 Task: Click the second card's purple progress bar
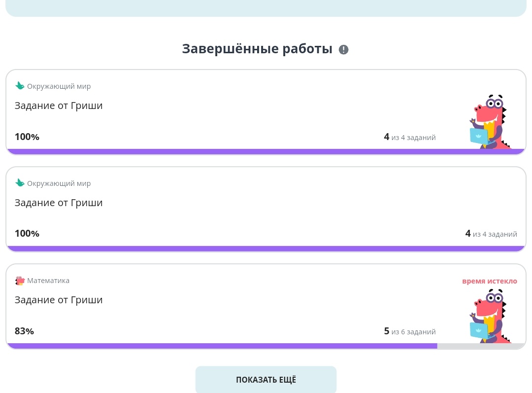pos(266,249)
